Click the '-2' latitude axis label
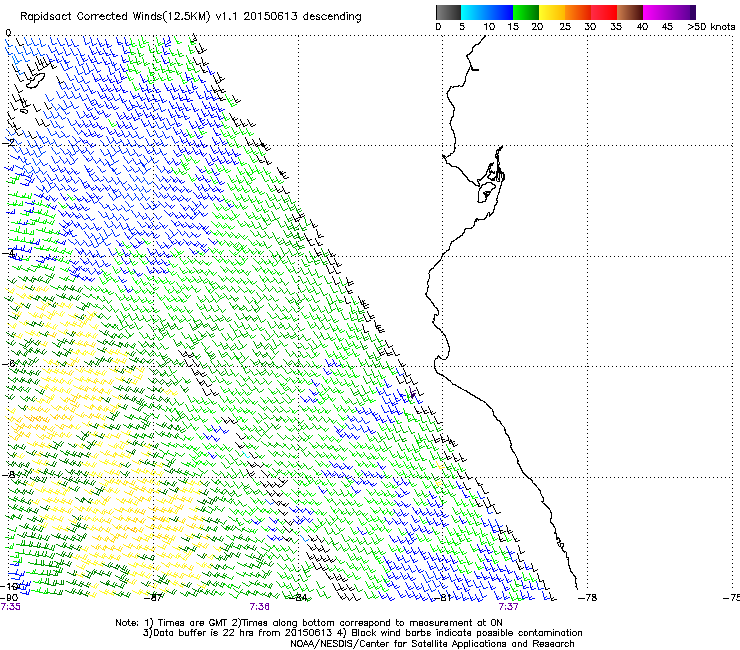Viewport: 740px width, 650px height. [x=9, y=143]
